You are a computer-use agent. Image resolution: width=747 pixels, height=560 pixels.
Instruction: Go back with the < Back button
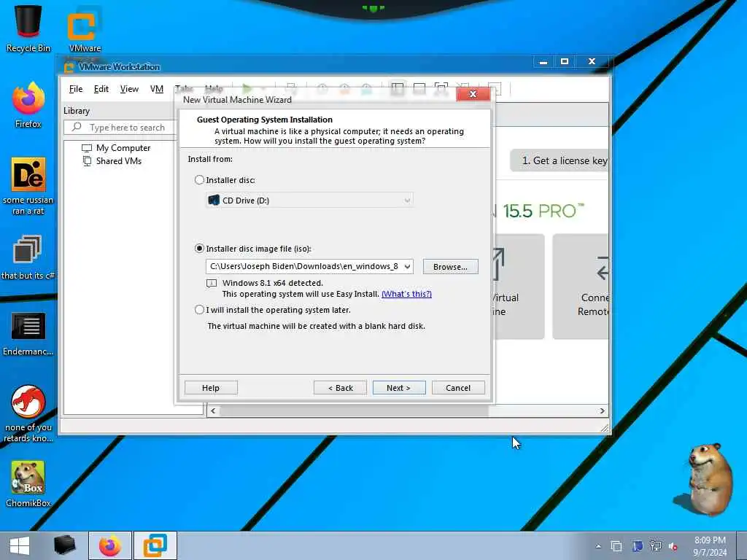point(340,388)
